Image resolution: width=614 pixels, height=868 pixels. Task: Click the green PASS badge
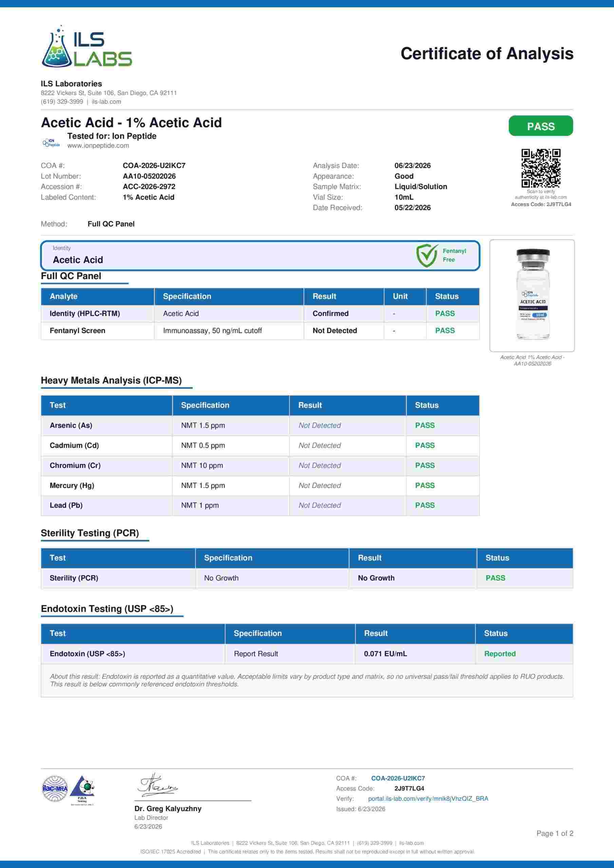pyautogui.click(x=541, y=126)
